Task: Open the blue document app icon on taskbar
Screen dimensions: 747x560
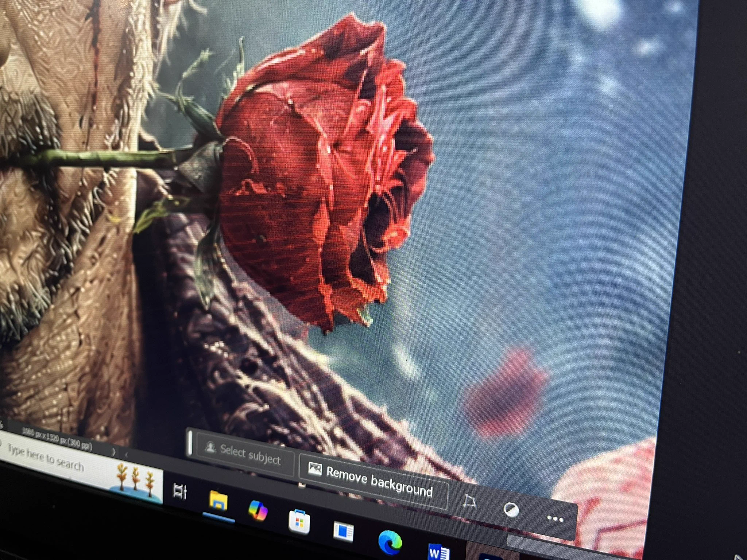Action: click(343, 532)
